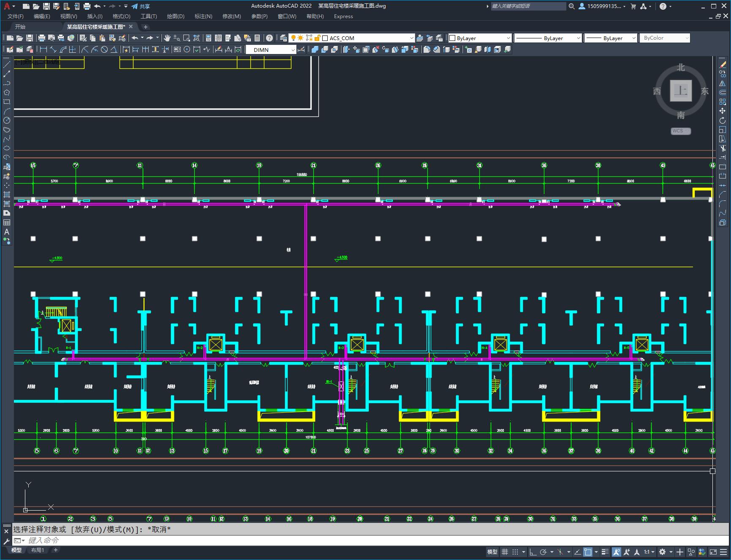Click the Linear dimension tool
The width and height of the screenshot is (731, 560).
(43, 49)
